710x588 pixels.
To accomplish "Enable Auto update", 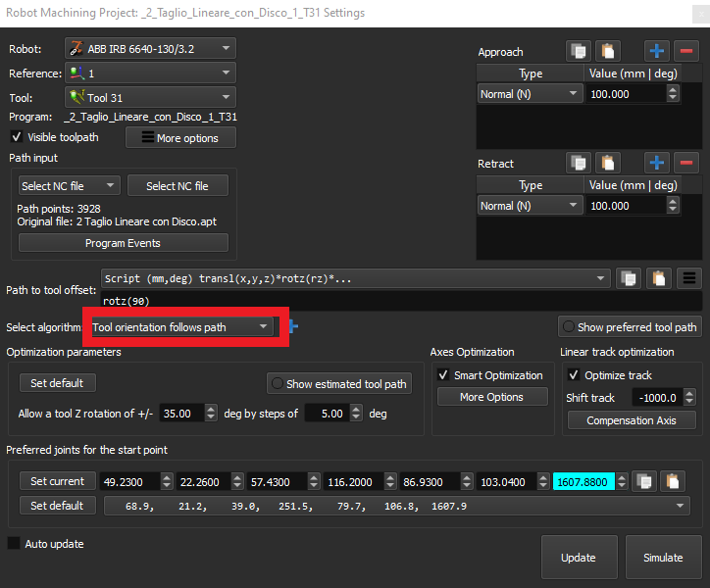I will click(x=14, y=543).
